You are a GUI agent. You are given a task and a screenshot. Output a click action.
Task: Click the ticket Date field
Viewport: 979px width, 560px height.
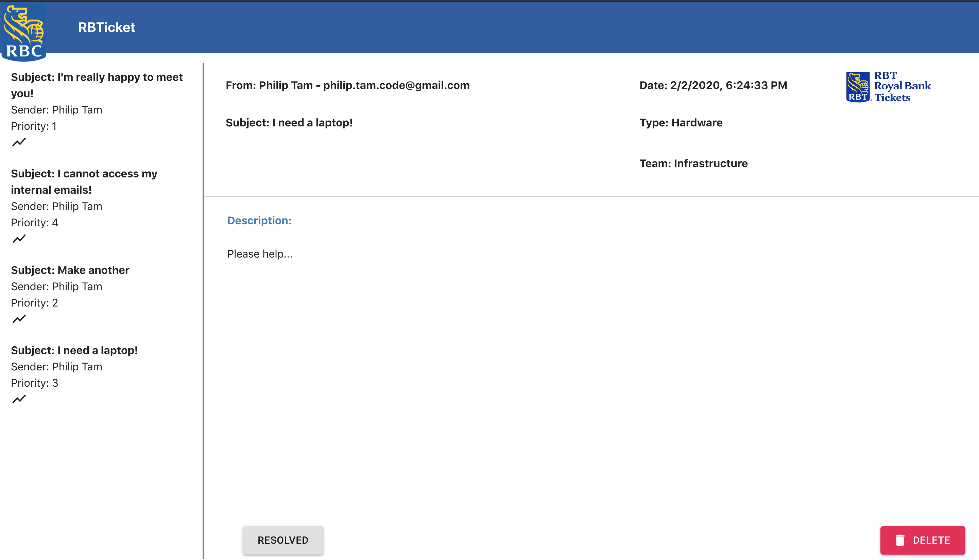point(713,85)
